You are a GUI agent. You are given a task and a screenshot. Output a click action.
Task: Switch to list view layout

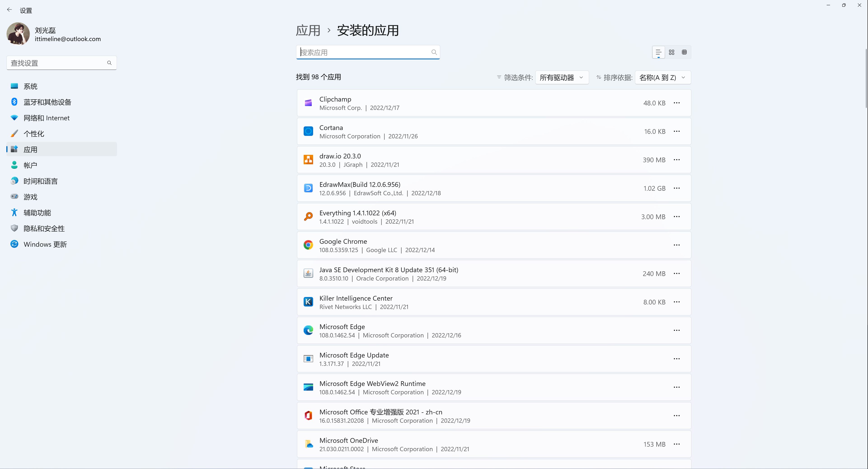tap(658, 52)
